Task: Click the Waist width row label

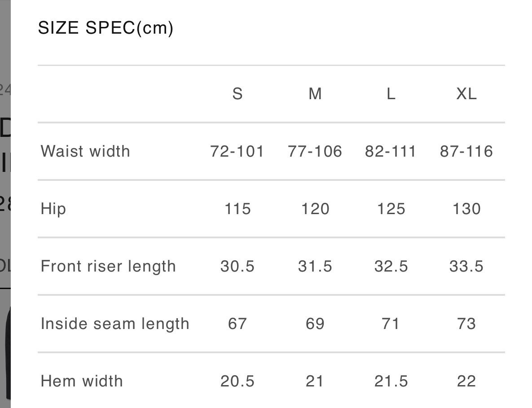Action: click(x=85, y=151)
